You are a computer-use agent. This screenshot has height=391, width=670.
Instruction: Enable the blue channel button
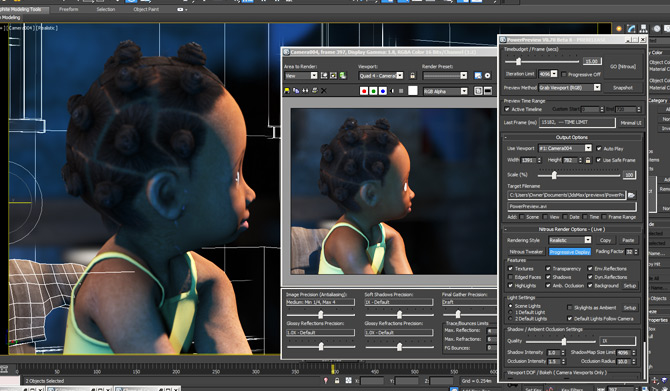click(x=383, y=91)
